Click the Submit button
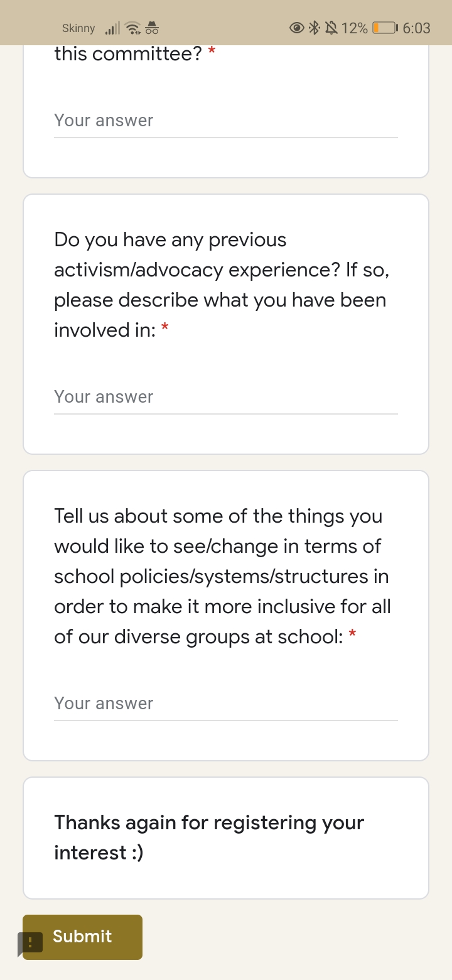This screenshot has height=980, width=452. point(83,937)
